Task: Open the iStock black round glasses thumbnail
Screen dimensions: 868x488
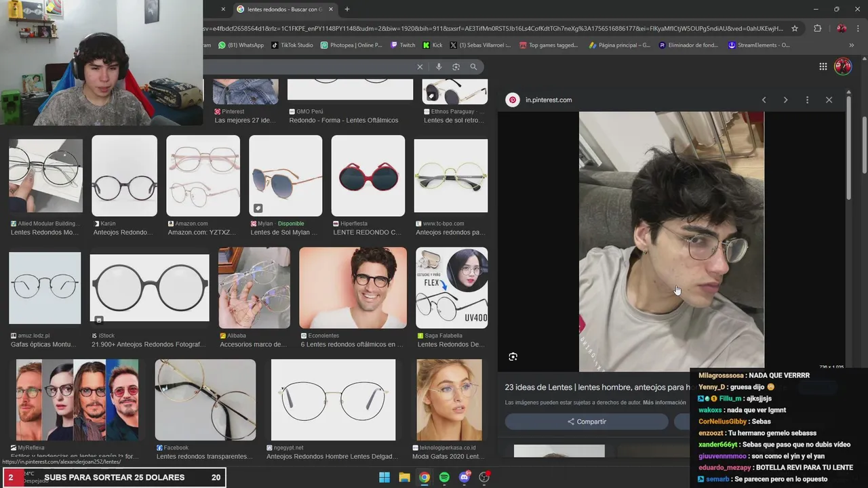Action: [149, 288]
